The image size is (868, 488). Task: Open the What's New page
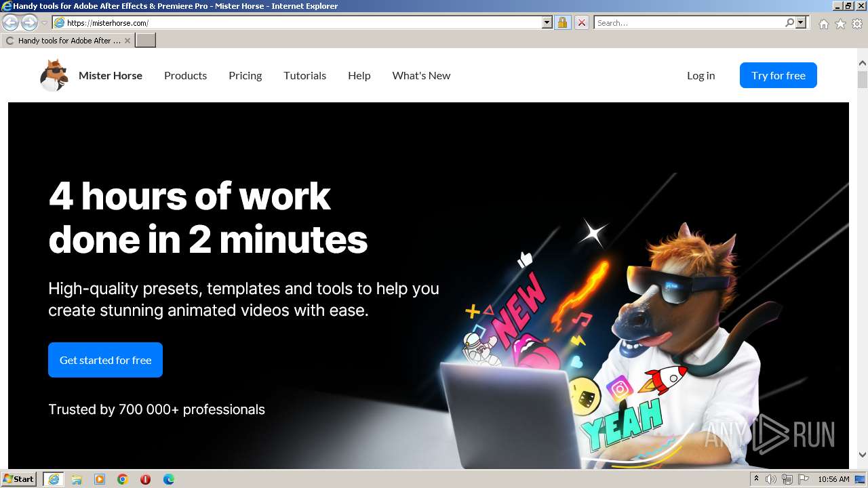[421, 75]
